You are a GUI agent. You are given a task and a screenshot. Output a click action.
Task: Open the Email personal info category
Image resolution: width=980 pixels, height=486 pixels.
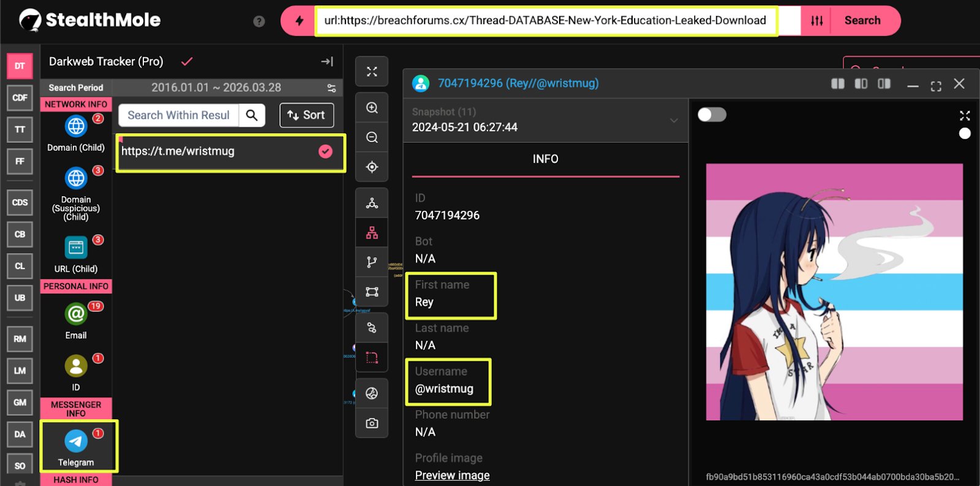coord(76,314)
